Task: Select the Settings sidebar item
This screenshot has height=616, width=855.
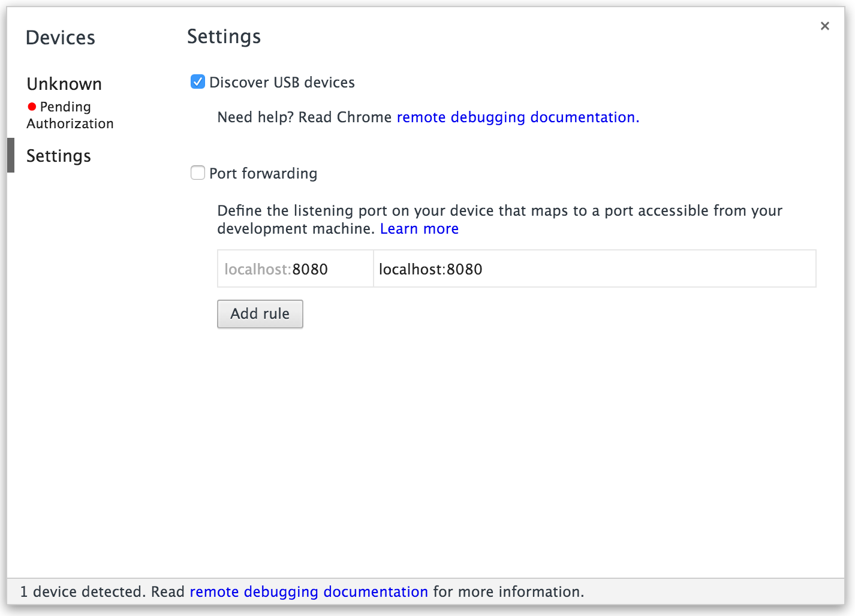Action: pos(59,156)
